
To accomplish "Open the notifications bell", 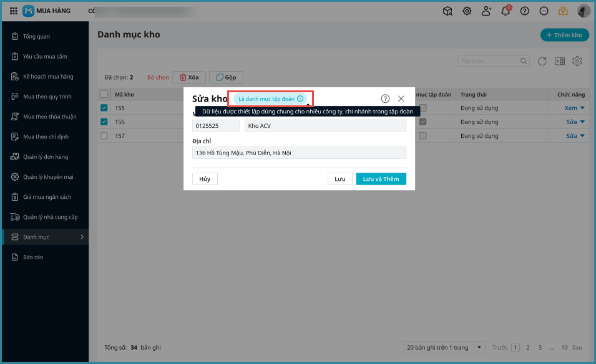I will click(506, 11).
